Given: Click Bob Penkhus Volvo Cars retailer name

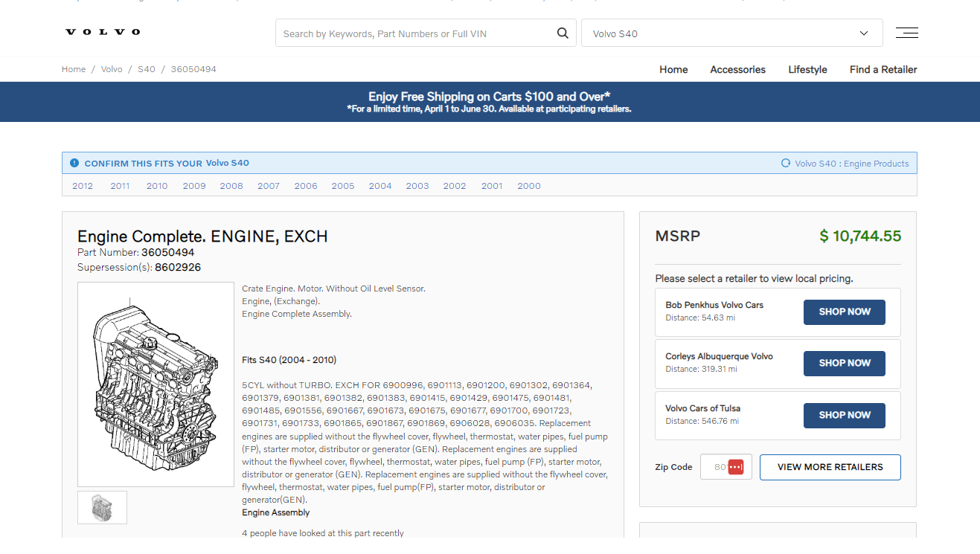Looking at the screenshot, I should pyautogui.click(x=714, y=305).
